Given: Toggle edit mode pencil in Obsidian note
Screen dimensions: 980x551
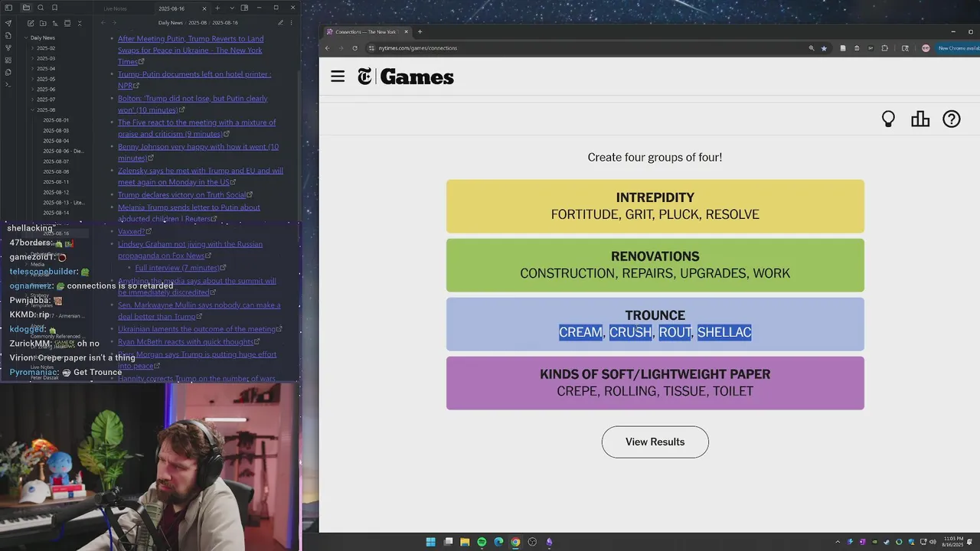Looking at the screenshot, I should pos(280,23).
